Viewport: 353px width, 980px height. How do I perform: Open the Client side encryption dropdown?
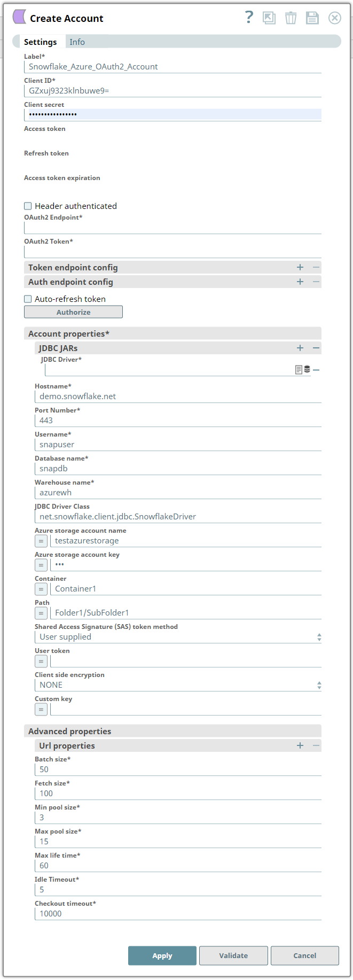(x=319, y=685)
